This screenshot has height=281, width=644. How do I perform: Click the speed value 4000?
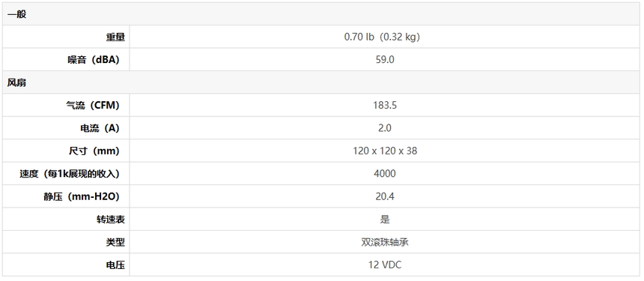[385, 173]
